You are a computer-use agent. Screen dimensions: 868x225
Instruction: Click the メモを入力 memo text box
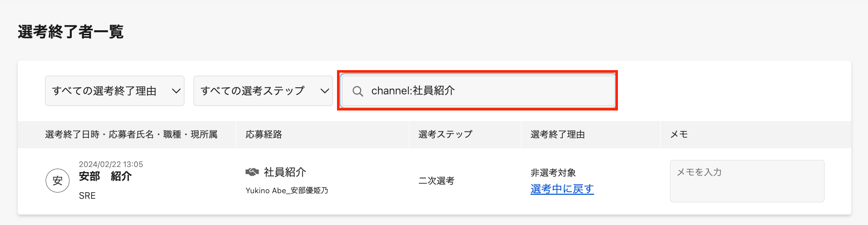[747, 181]
